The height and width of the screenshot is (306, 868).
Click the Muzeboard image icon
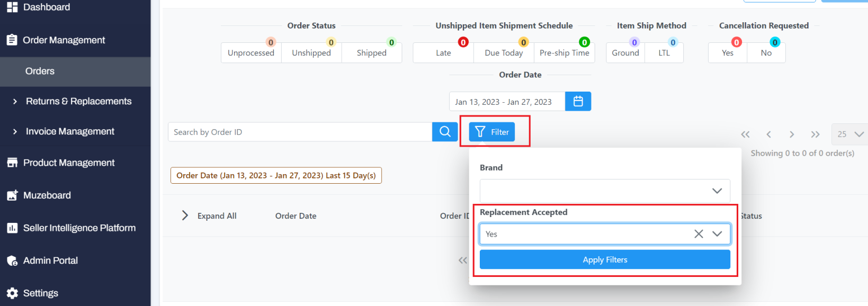[x=12, y=195]
